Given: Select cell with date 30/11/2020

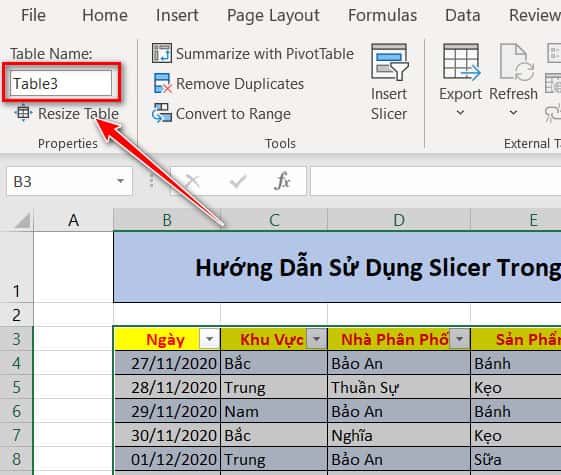Looking at the screenshot, I should coord(167,435).
